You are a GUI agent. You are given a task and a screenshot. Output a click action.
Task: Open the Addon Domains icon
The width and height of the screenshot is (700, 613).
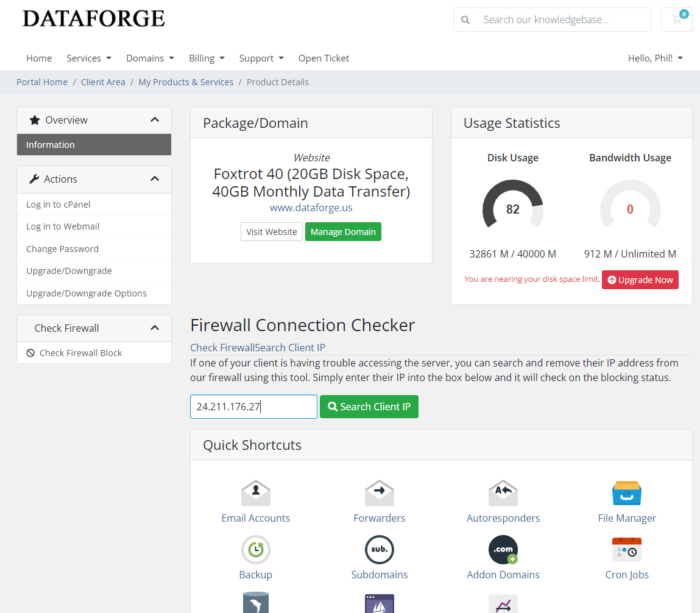tap(503, 550)
